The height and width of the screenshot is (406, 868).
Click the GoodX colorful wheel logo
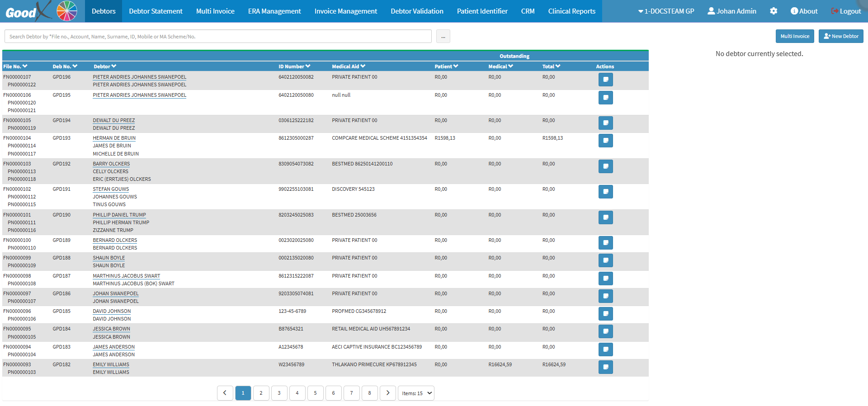(x=66, y=11)
